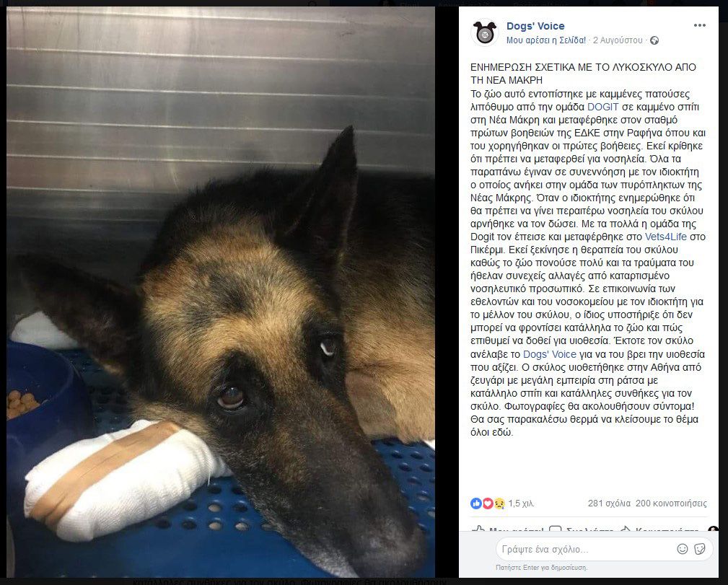Expand the 281 σχόλια comments
This screenshot has width=728, height=585.
(x=609, y=503)
